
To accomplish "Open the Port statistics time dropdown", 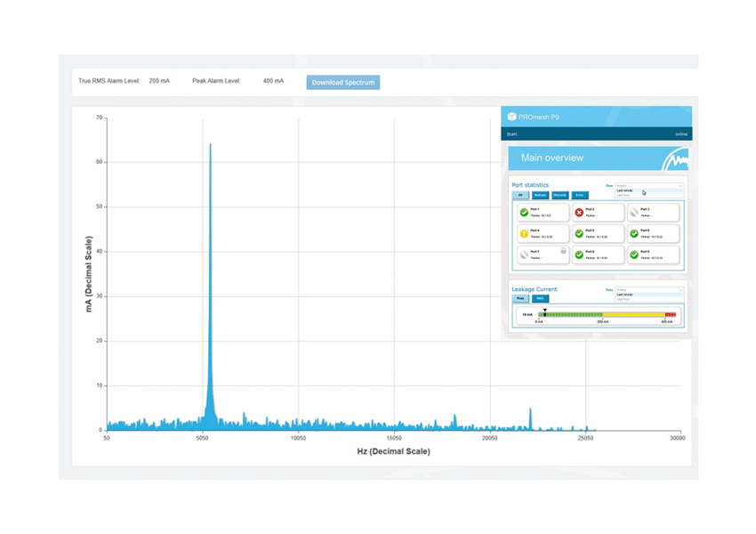I will [x=649, y=186].
